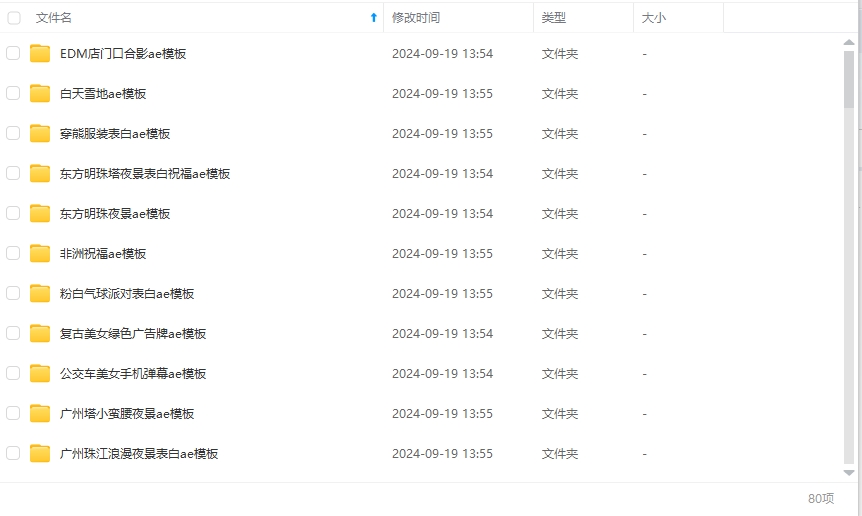Click the scrollbar down arrow
Viewport: 862px width, 516px height.
849,472
